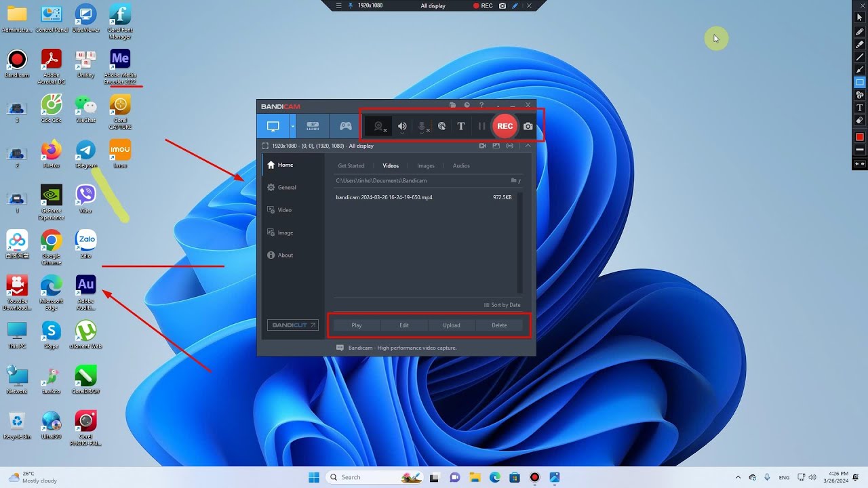The image size is (868, 488).
Task: Click Sort by Date option
Action: pyautogui.click(x=502, y=305)
